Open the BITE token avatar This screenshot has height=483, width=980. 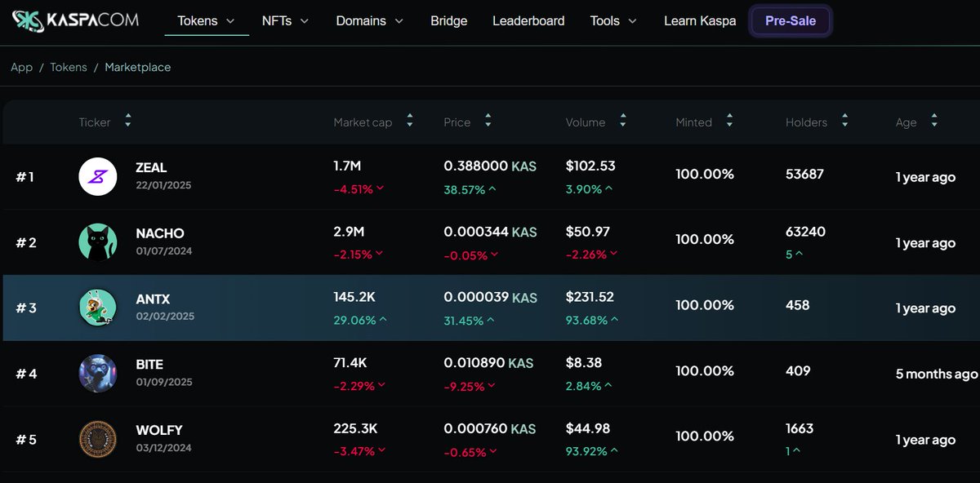pos(98,374)
